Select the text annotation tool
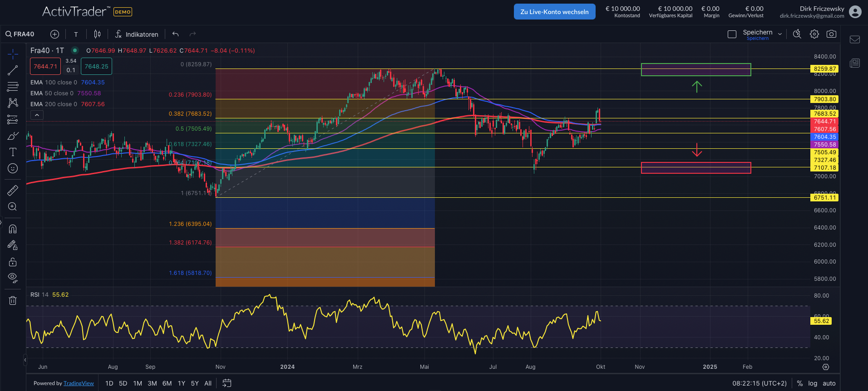Viewport: 868px width, 391px height. pyautogui.click(x=13, y=152)
